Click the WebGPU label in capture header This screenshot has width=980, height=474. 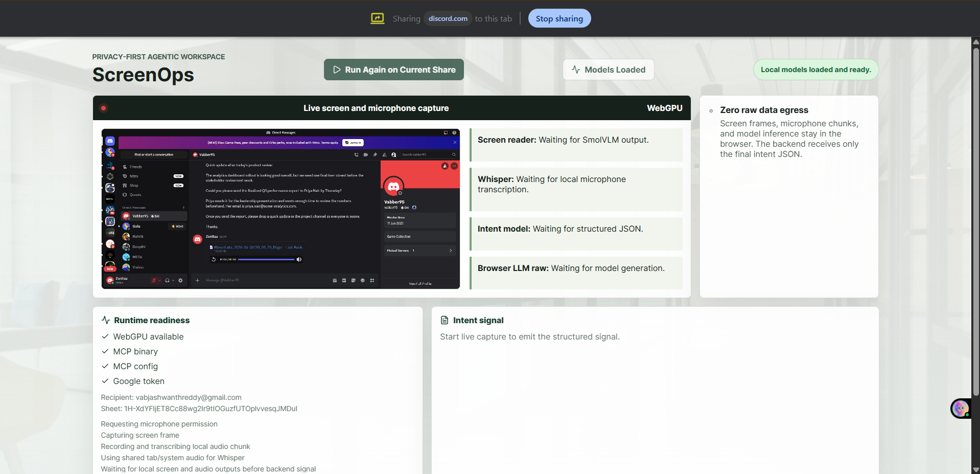(x=664, y=108)
